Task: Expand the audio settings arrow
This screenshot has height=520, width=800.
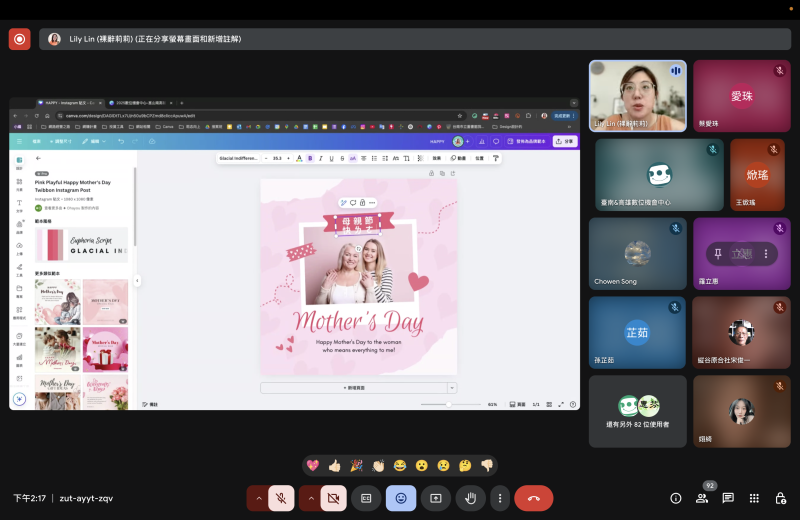Action: pos(258,498)
